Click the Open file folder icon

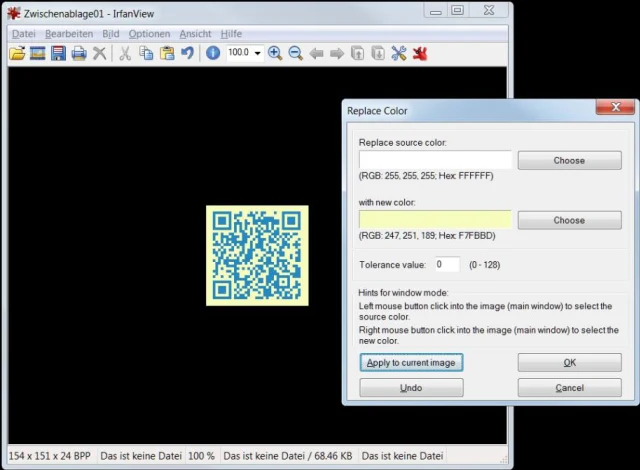tap(18, 53)
